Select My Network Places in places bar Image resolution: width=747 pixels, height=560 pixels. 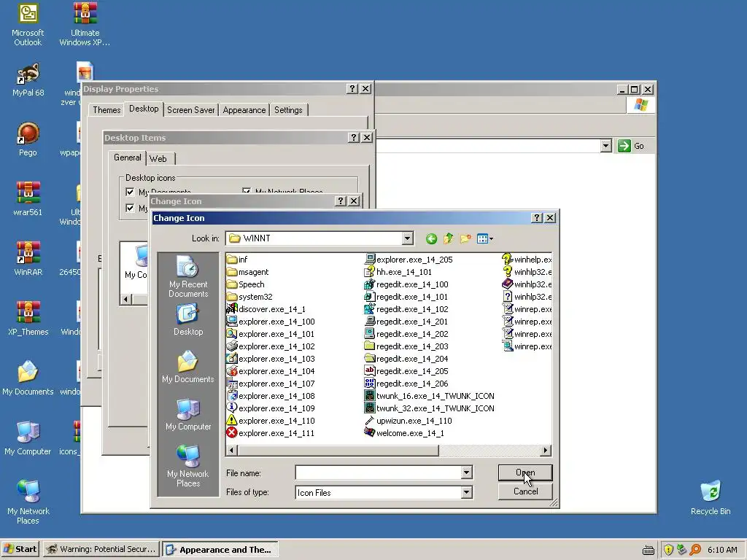coord(188,465)
